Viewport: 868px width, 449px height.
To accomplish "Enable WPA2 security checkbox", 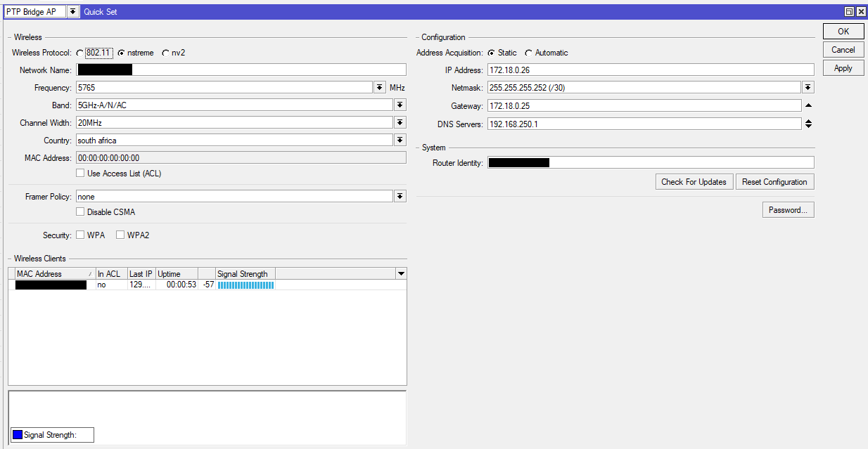I will pos(120,235).
